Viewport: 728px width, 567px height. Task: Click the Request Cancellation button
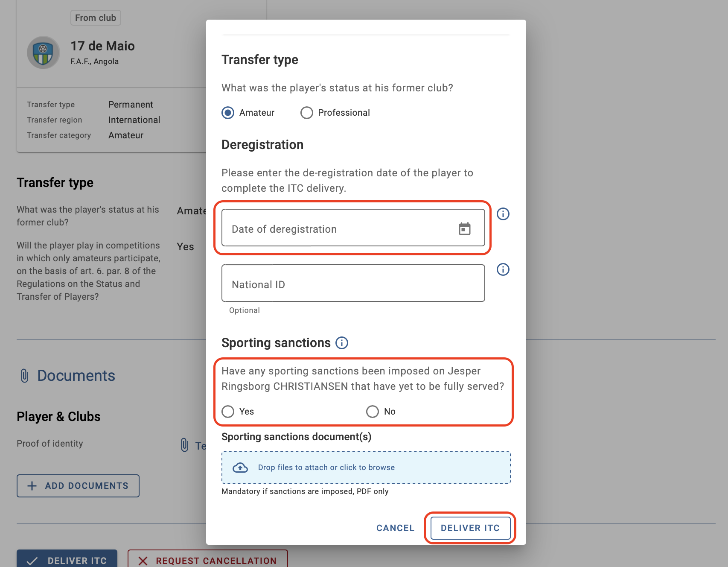coord(208,560)
